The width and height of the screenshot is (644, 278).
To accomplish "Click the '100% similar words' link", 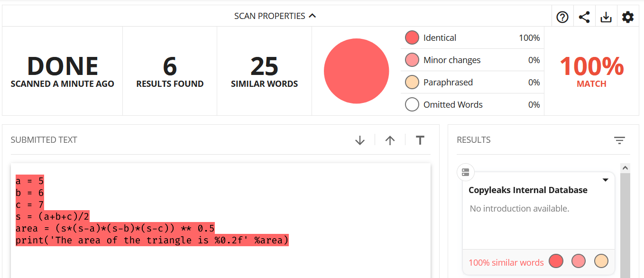I will [506, 263].
